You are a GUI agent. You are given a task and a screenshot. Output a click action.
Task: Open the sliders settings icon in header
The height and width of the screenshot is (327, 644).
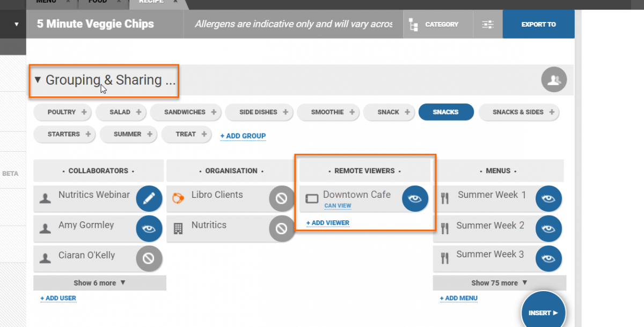coord(487,25)
